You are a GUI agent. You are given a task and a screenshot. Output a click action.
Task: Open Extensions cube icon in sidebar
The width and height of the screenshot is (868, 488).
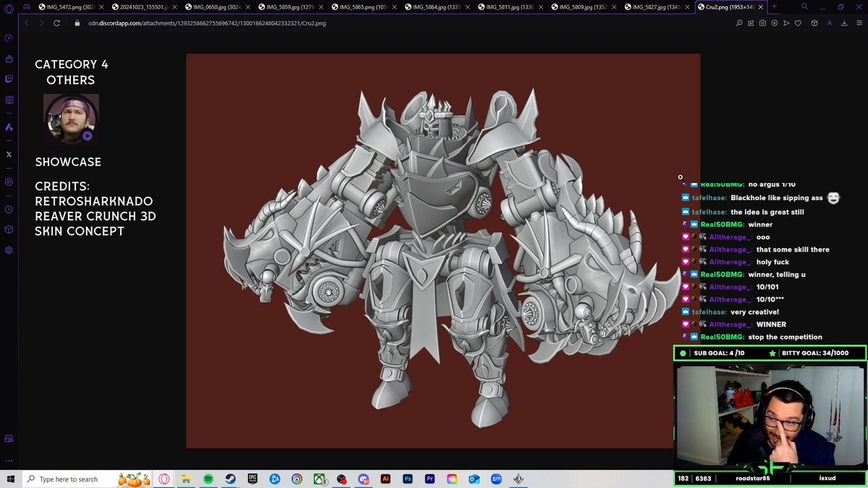9,229
